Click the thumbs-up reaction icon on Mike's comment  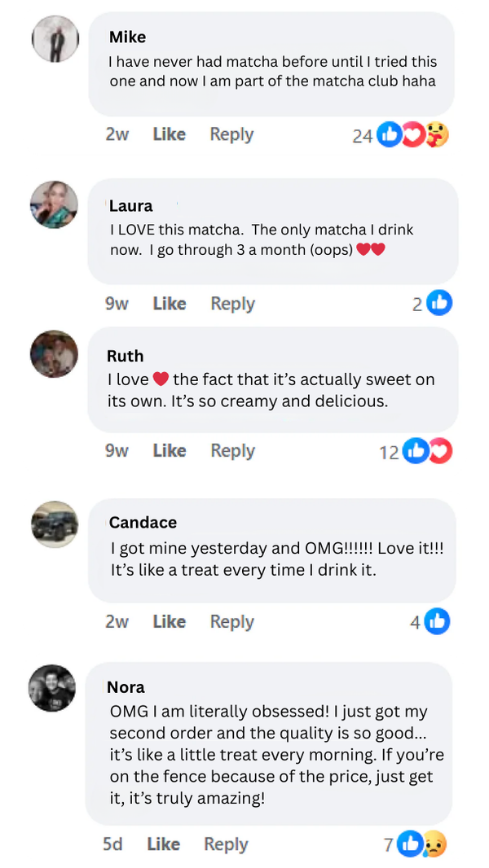pyautogui.click(x=390, y=135)
